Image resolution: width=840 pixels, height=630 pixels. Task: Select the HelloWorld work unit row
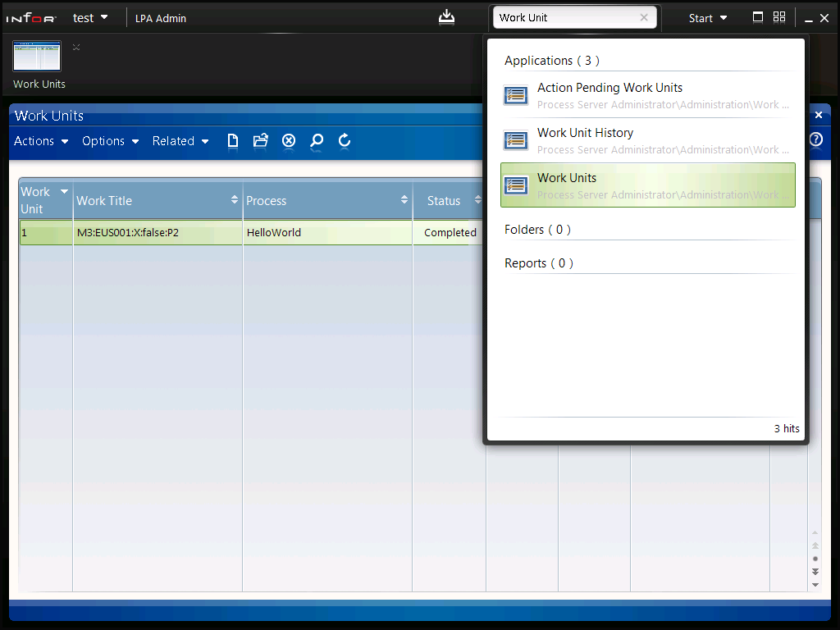(273, 233)
